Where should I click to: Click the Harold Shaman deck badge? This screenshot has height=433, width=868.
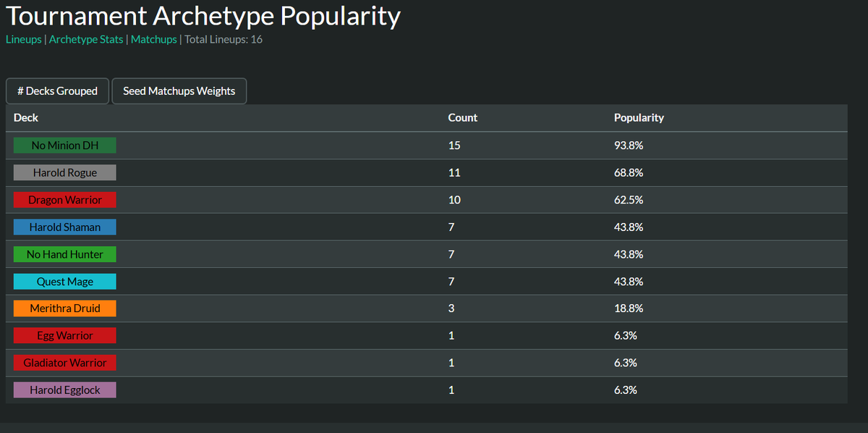coord(65,227)
